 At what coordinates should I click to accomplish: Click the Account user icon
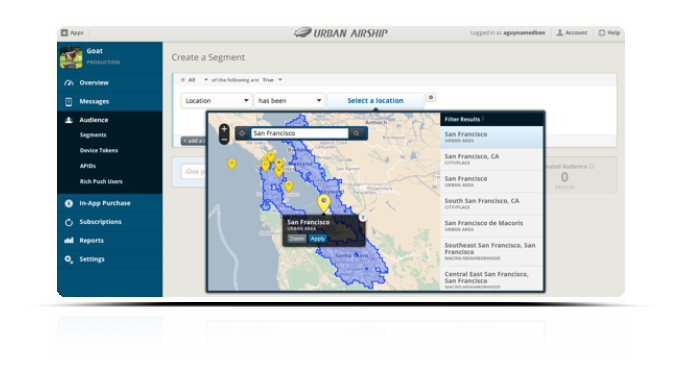pyautogui.click(x=560, y=33)
